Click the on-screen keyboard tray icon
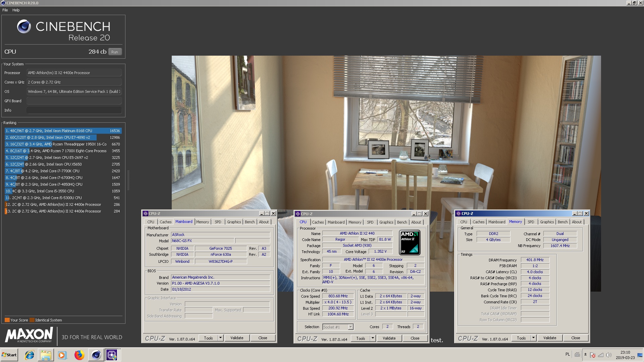This screenshot has height=362, width=644. [577, 355]
